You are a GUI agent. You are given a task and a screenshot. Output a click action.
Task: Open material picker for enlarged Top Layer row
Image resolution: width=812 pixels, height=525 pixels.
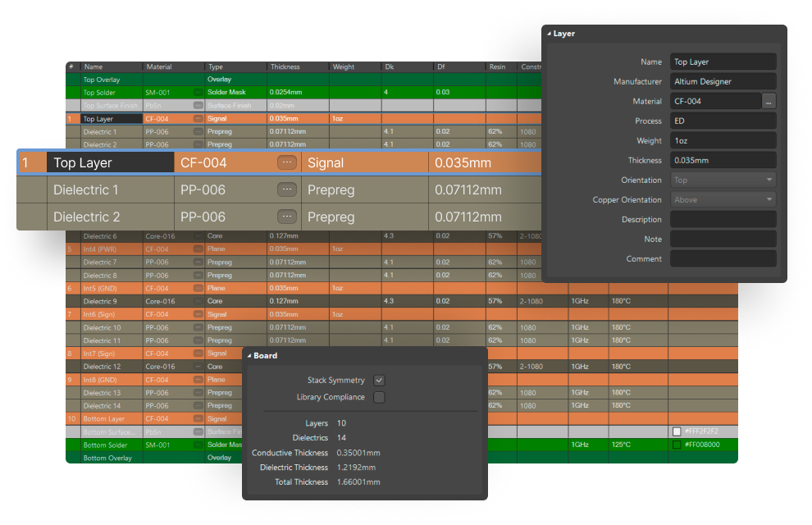[286, 162]
